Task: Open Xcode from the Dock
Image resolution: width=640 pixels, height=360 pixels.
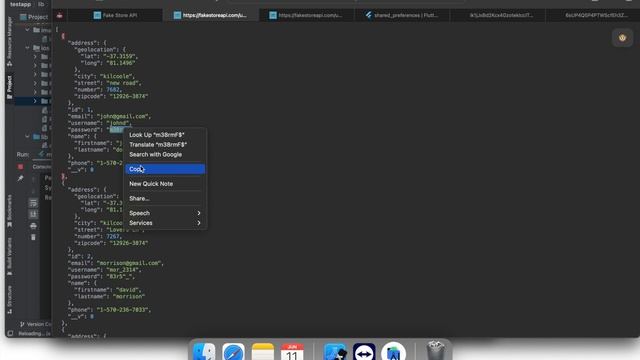Action: (335, 352)
